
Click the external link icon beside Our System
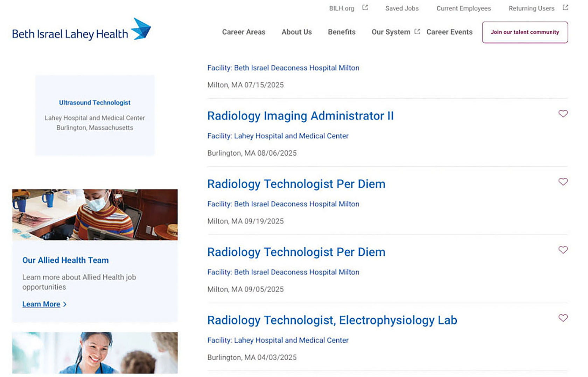click(x=417, y=31)
